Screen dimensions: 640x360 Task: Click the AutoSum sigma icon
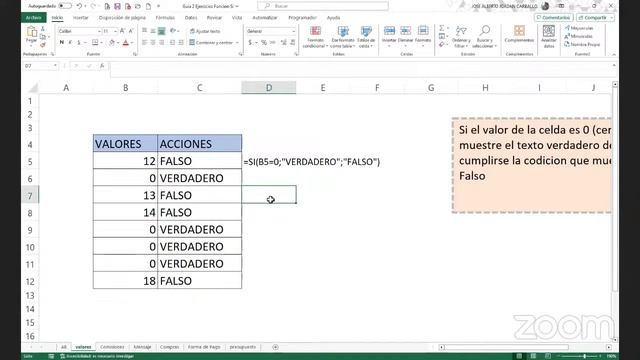tap(442, 28)
